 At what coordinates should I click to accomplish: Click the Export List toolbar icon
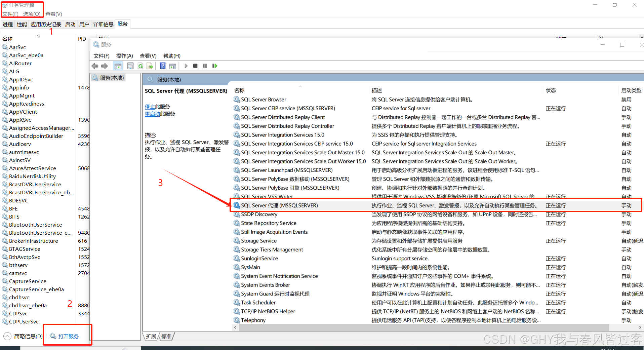(150, 66)
